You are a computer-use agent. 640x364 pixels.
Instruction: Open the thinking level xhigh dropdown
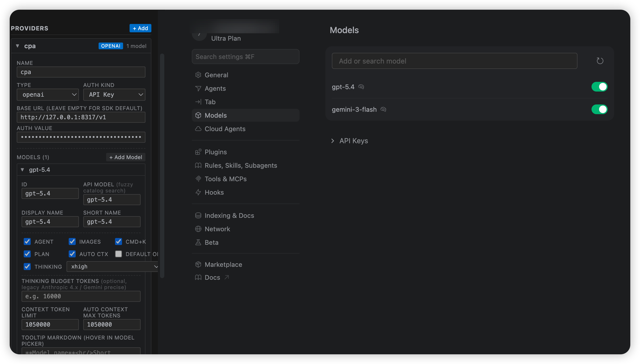[113, 267]
